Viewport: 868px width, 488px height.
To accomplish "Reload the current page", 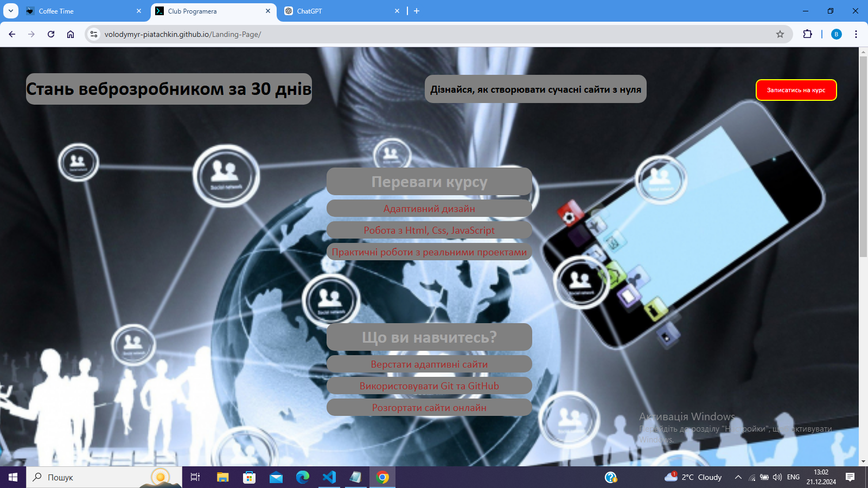I will [x=51, y=34].
